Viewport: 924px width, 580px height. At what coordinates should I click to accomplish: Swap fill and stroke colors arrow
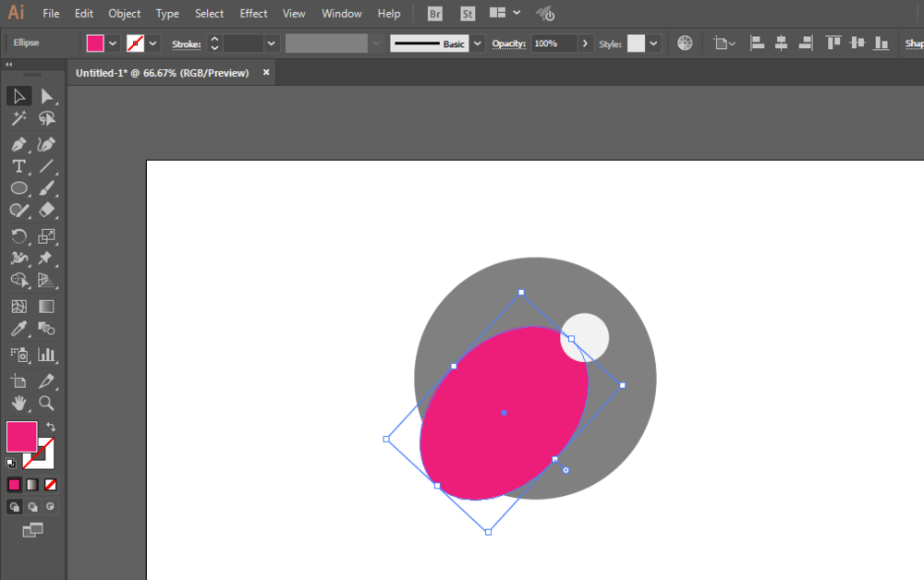click(51, 427)
